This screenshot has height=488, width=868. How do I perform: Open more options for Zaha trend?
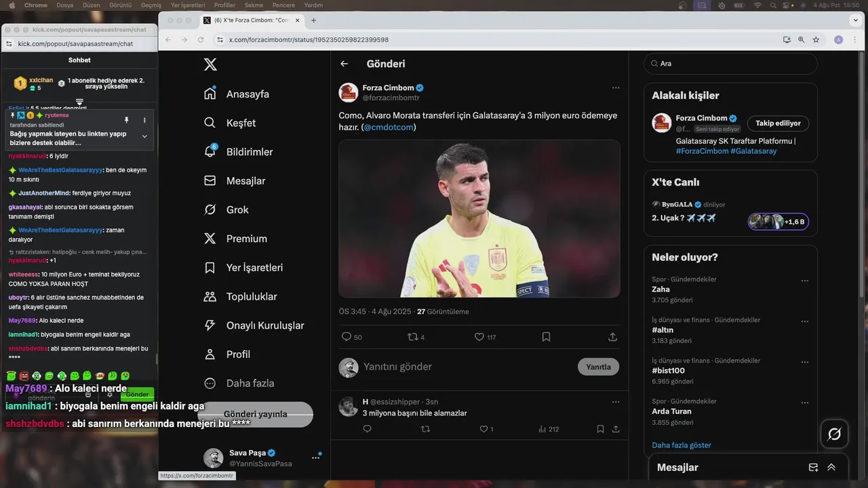pos(804,281)
